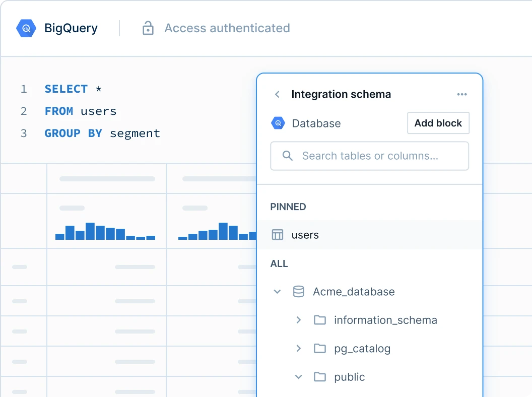Click the PINNED section header
532x397 pixels.
[x=288, y=207]
